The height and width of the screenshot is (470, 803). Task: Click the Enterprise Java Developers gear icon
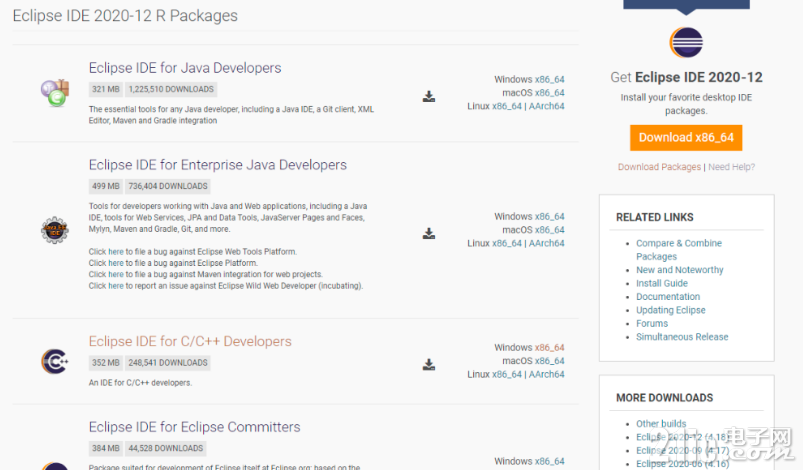click(x=55, y=230)
